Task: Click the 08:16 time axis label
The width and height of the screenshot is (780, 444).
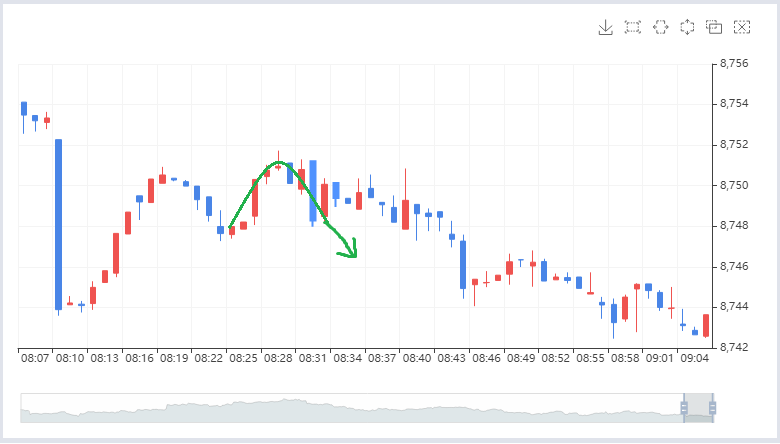Action: click(x=139, y=358)
